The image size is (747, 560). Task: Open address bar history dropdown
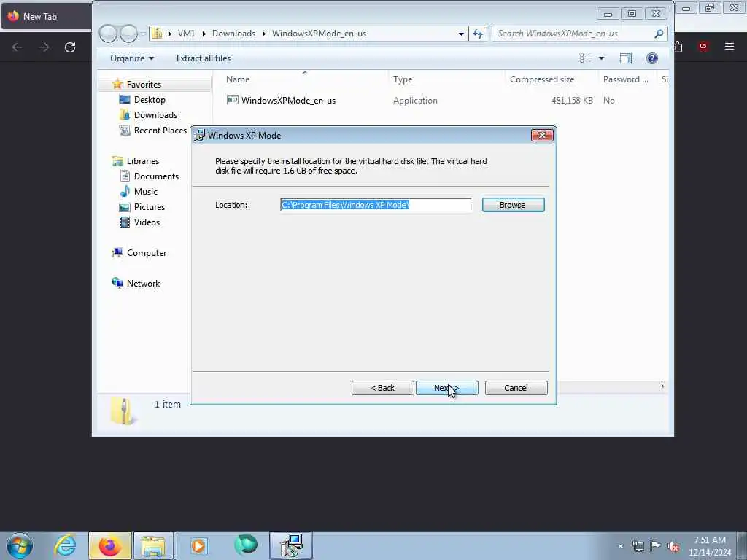click(461, 34)
